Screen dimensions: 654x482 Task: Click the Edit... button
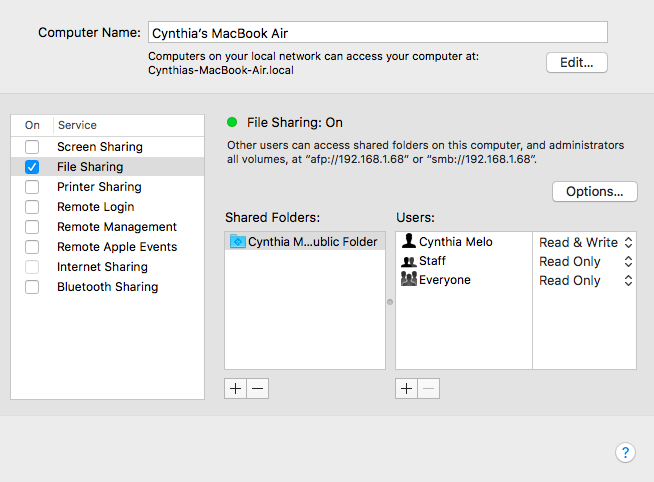click(576, 62)
